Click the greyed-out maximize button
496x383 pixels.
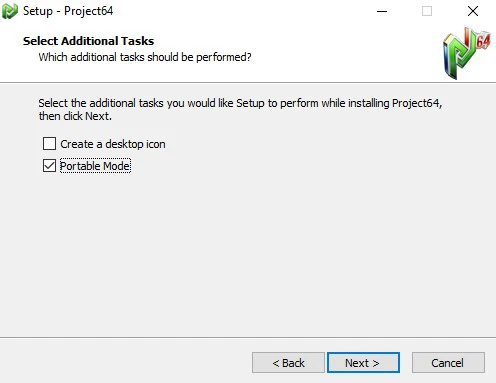point(427,11)
